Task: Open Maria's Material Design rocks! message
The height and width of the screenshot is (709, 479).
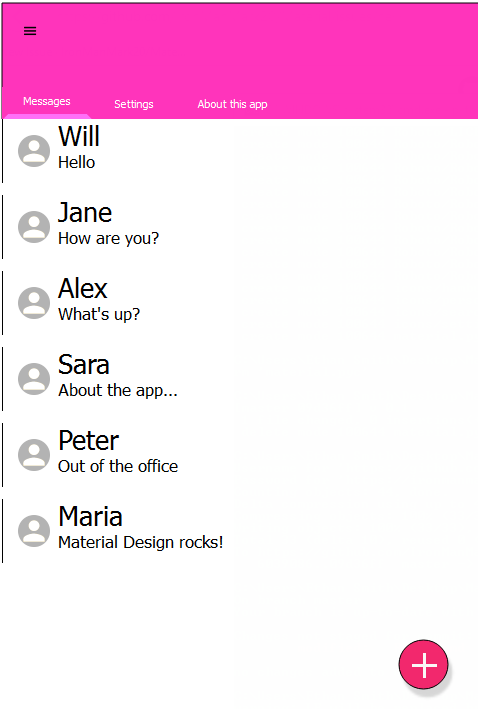Action: pos(240,531)
